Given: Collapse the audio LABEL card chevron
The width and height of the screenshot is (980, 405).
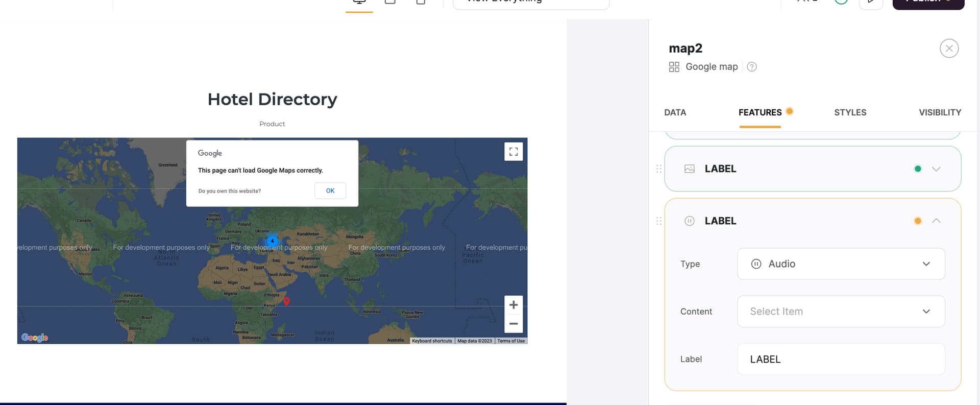Looking at the screenshot, I should tap(936, 221).
